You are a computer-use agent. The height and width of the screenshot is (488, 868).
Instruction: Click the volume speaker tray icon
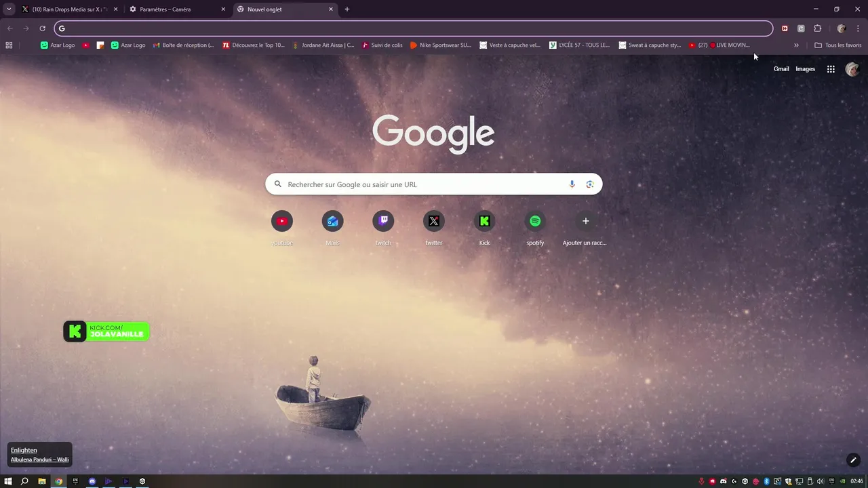point(821,481)
